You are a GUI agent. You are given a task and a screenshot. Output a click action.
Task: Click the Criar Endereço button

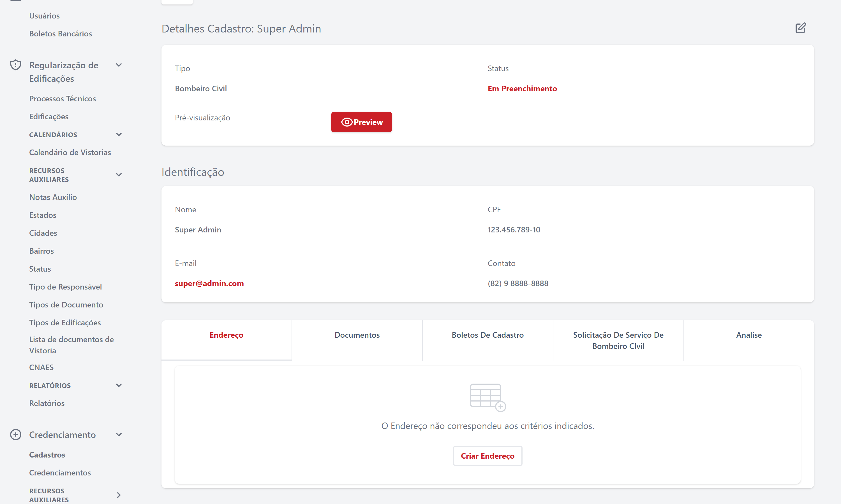tap(487, 456)
